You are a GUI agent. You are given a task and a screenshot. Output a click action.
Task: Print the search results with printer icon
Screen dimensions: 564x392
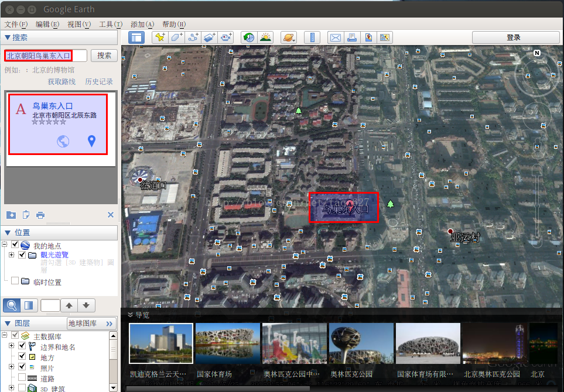(x=40, y=215)
